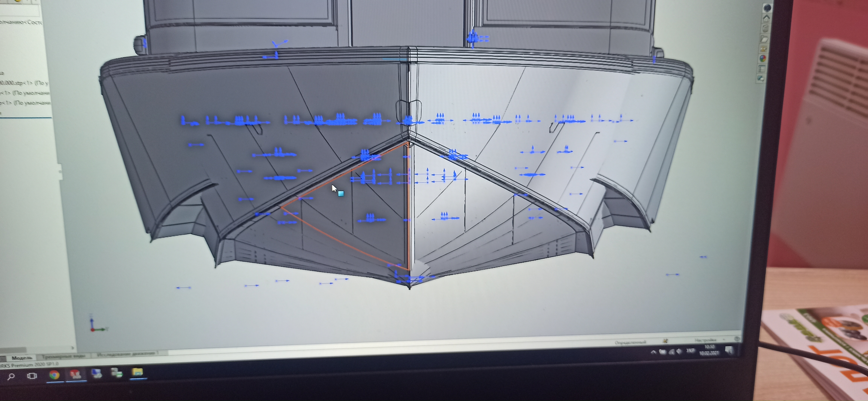
Task: Open the Design Library pane
Action: [x=766, y=29]
